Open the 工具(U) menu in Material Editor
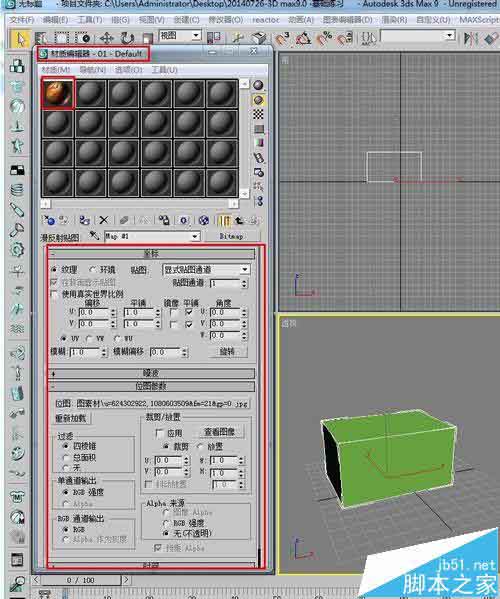 165,70
